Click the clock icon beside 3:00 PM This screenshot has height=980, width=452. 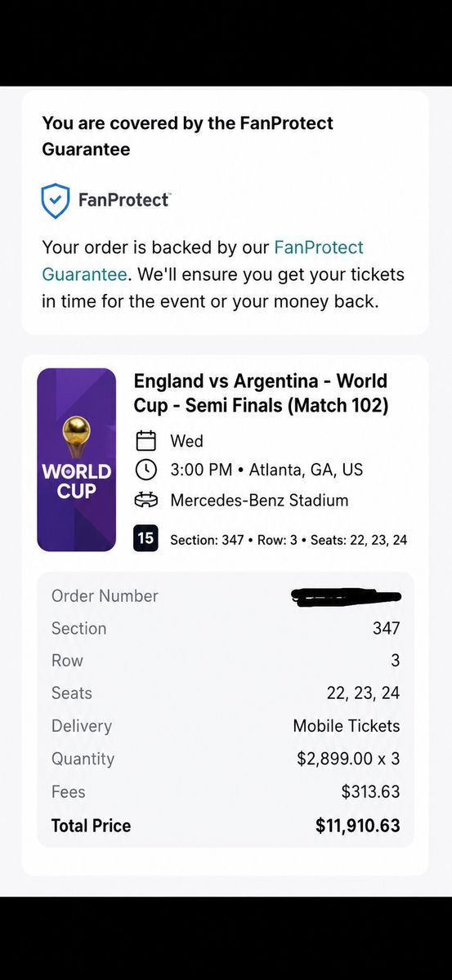145,470
